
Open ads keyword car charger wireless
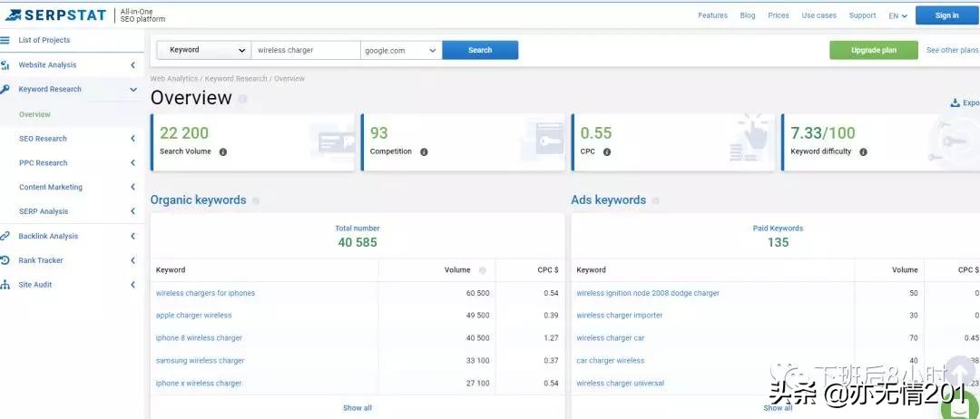pos(610,360)
